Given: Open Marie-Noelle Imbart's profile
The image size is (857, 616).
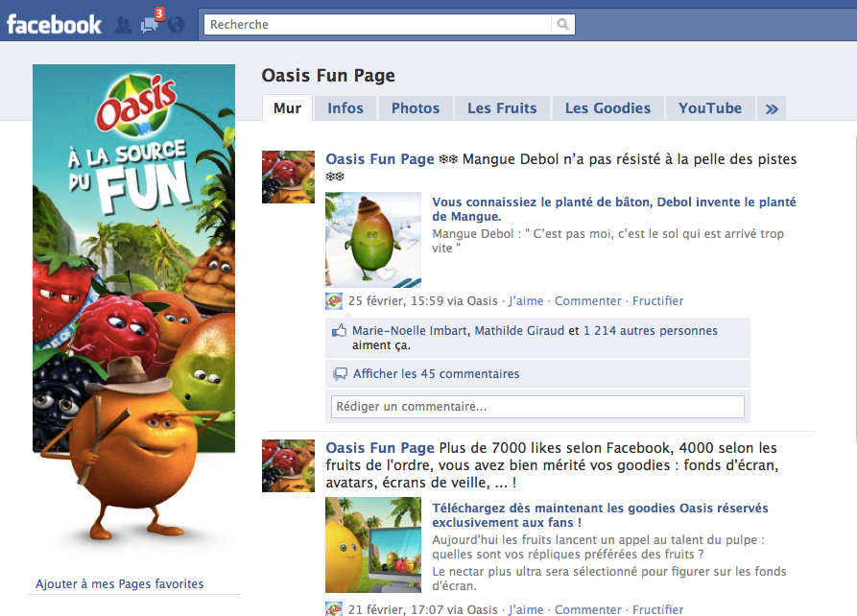Looking at the screenshot, I should 410,331.
